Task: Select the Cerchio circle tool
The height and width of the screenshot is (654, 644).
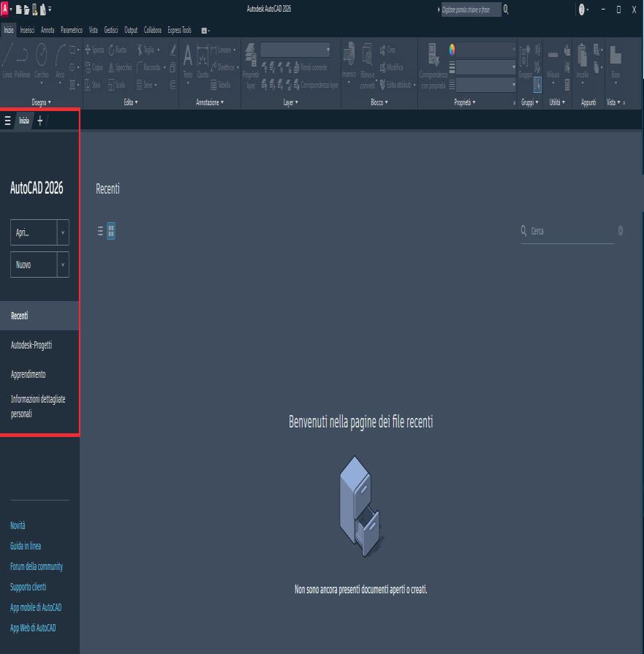Action: (x=42, y=61)
